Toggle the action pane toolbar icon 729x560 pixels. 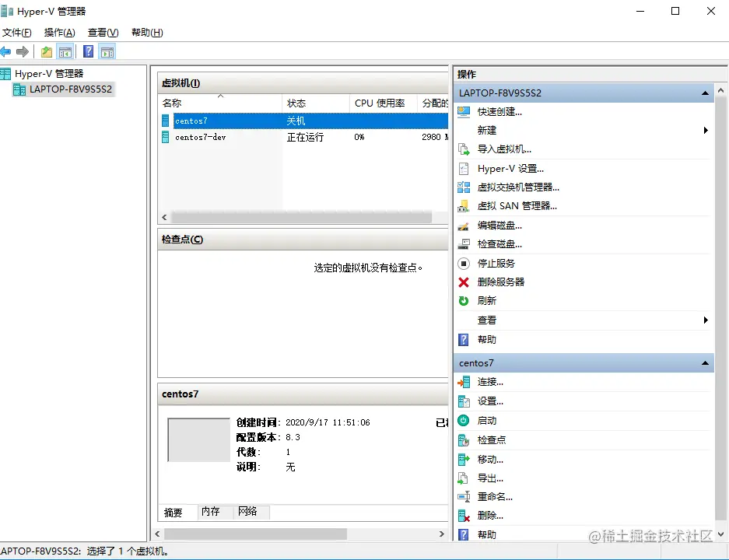[107, 51]
